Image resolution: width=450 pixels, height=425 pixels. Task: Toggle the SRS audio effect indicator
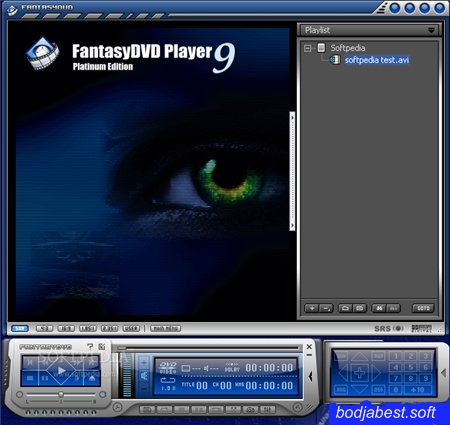[389, 329]
